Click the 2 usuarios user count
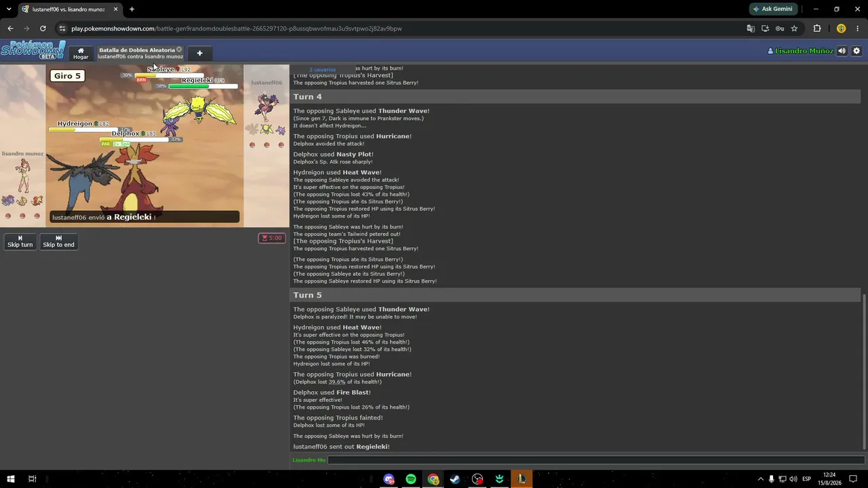The height and width of the screenshot is (488, 868). coord(322,70)
